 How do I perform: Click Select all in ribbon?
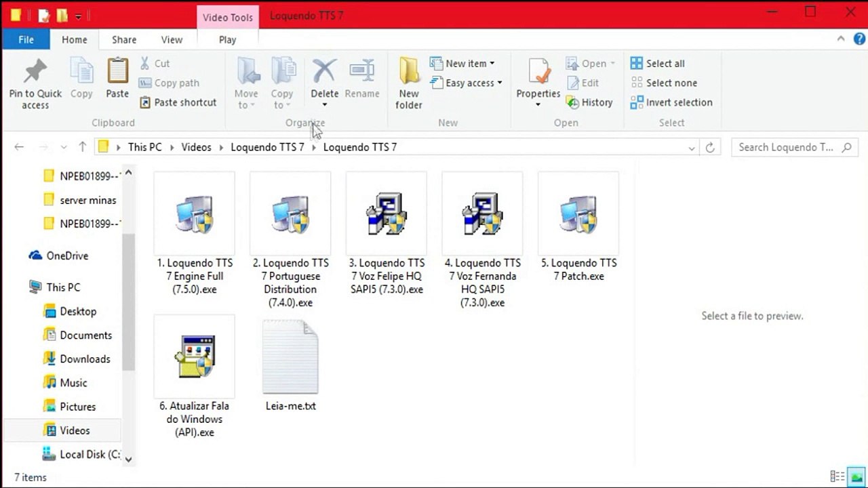(x=657, y=64)
